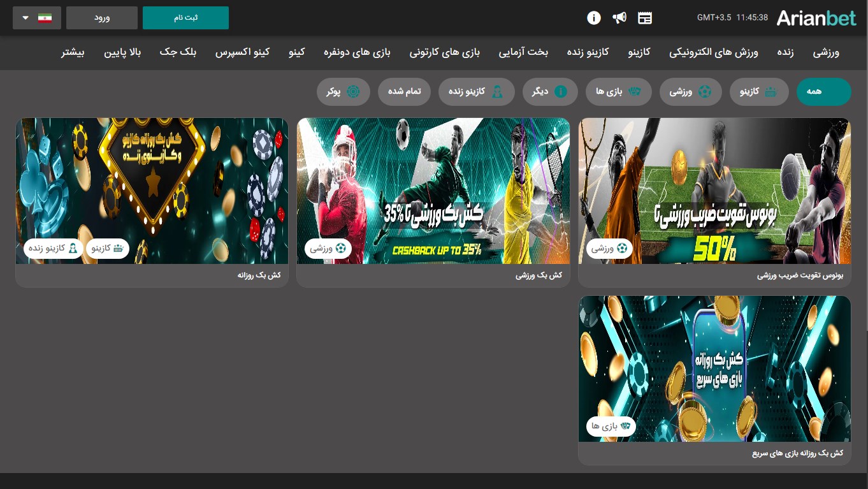This screenshot has height=489, width=868.
Task: Open the language flag dropdown
Action: click(36, 18)
